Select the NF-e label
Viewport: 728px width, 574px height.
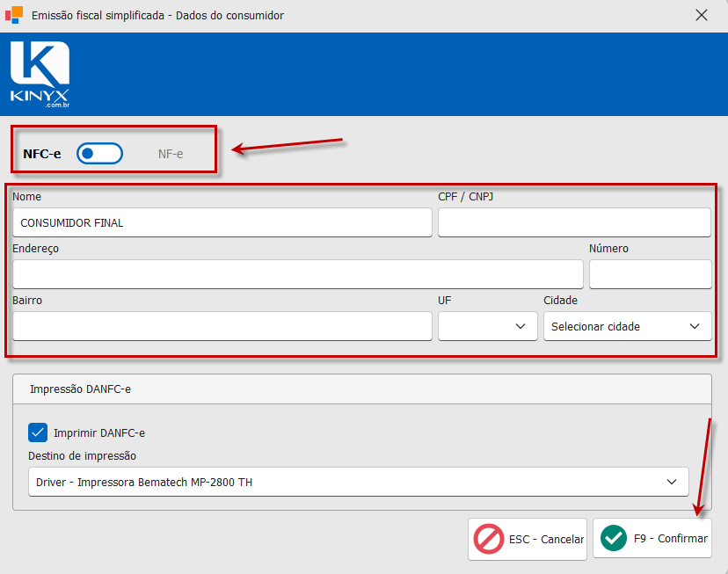click(171, 154)
